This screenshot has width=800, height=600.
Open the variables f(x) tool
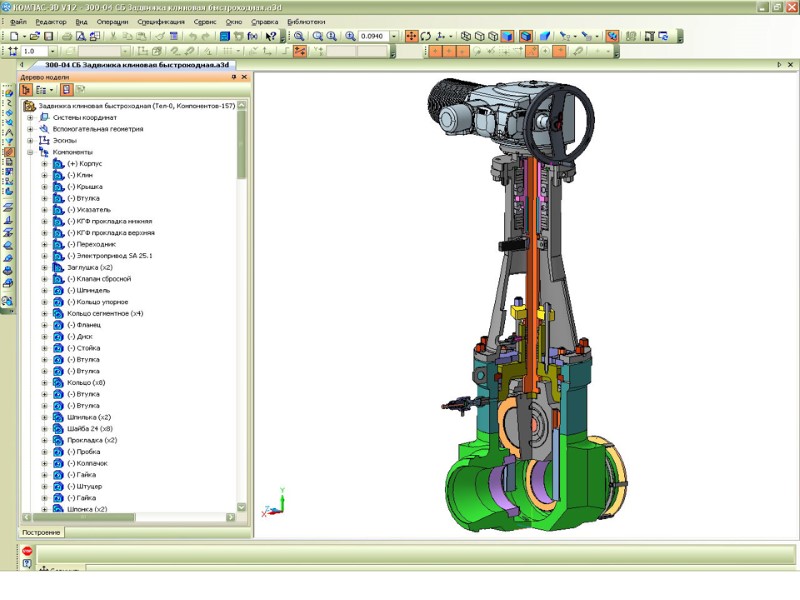254,36
